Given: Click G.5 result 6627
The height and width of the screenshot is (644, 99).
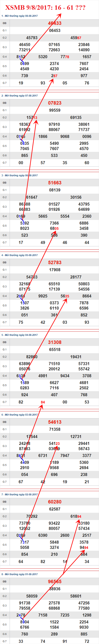Looking at the screenshot, I should [x=54, y=383].
